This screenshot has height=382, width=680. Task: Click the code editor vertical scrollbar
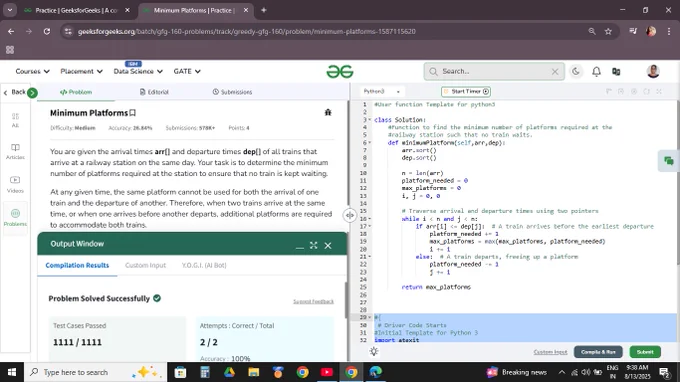coord(678,182)
